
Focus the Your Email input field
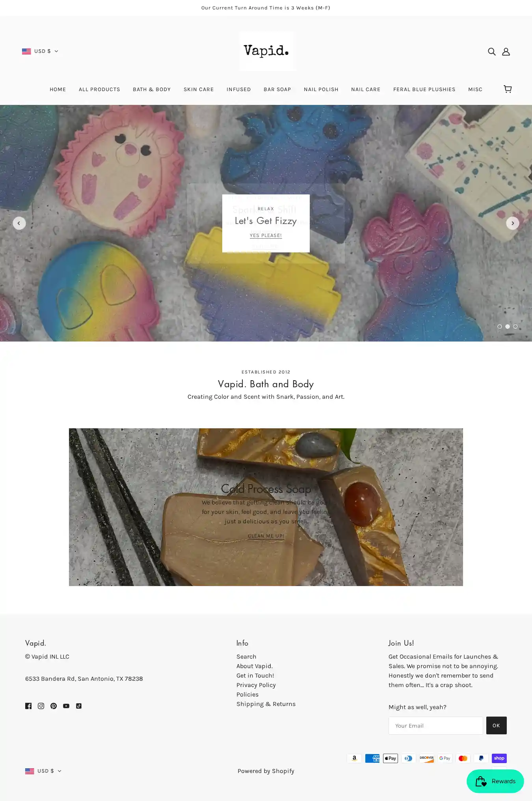(436, 726)
